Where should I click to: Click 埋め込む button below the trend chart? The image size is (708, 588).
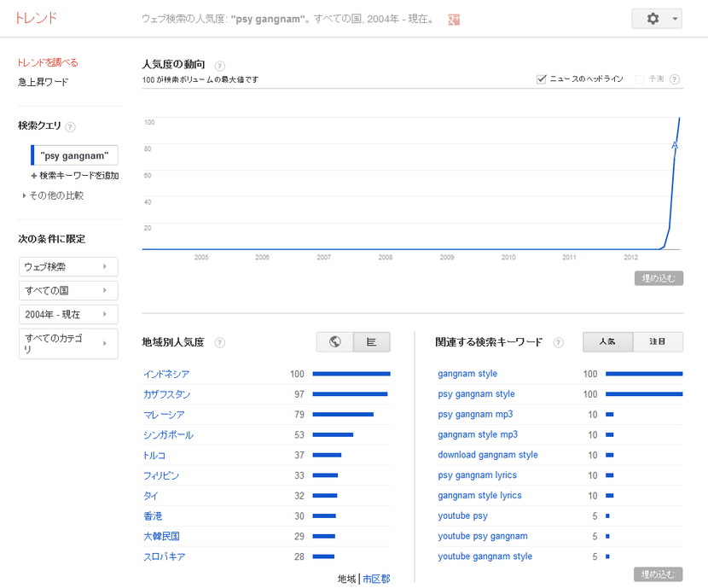659,278
